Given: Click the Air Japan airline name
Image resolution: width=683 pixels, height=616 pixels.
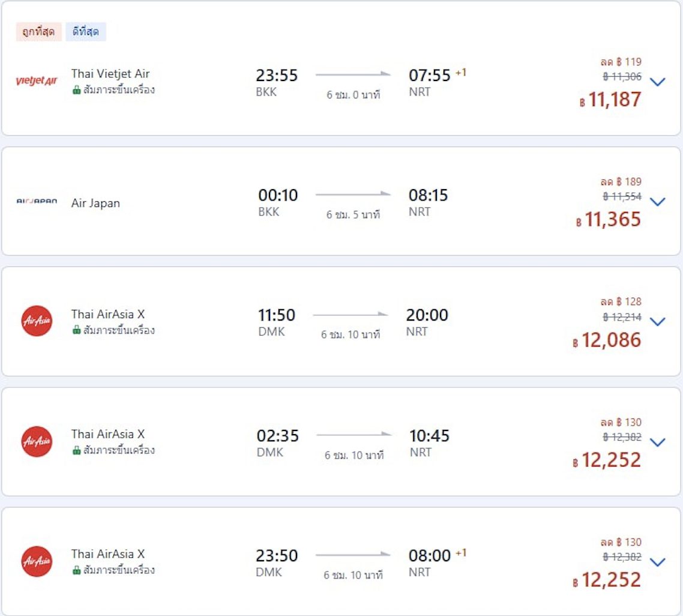Looking at the screenshot, I should pyautogui.click(x=95, y=203).
